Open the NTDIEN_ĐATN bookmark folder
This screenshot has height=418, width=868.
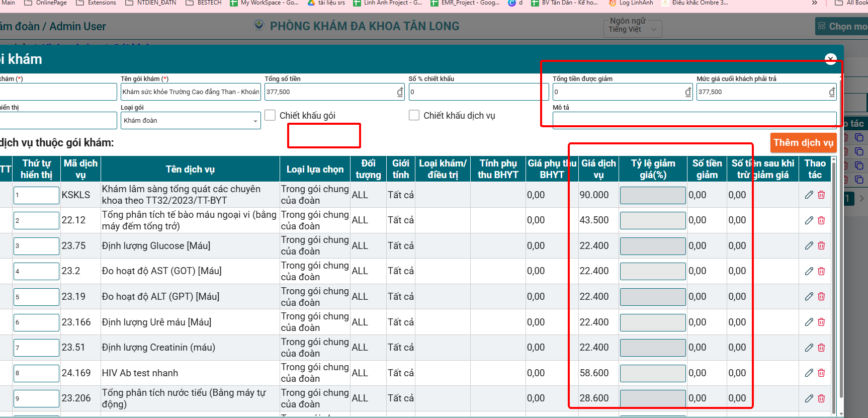(150, 3)
